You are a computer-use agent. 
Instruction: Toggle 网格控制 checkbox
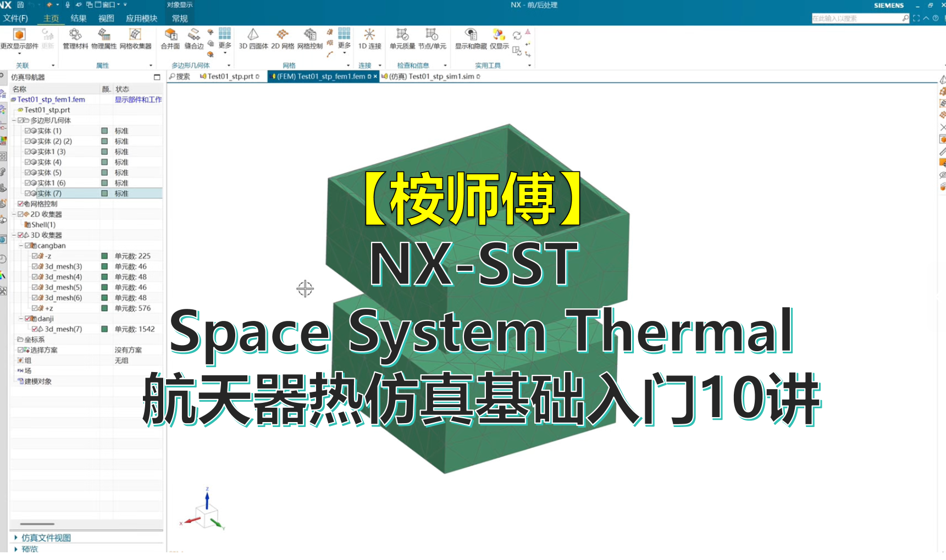[x=20, y=204]
